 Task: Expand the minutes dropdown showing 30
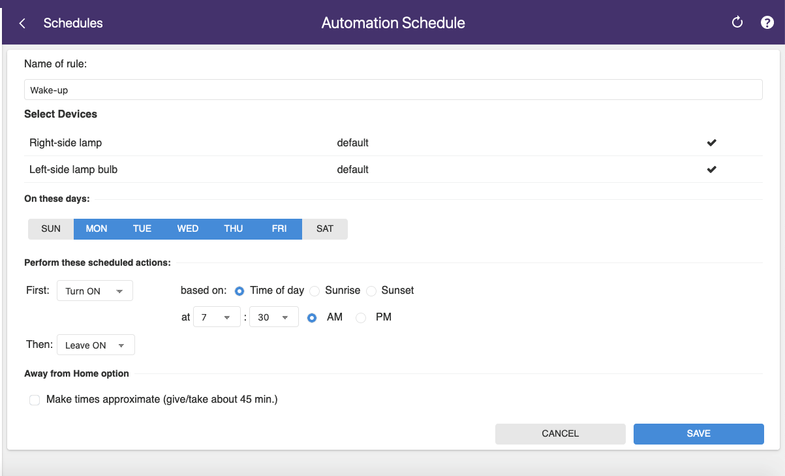coord(273,318)
